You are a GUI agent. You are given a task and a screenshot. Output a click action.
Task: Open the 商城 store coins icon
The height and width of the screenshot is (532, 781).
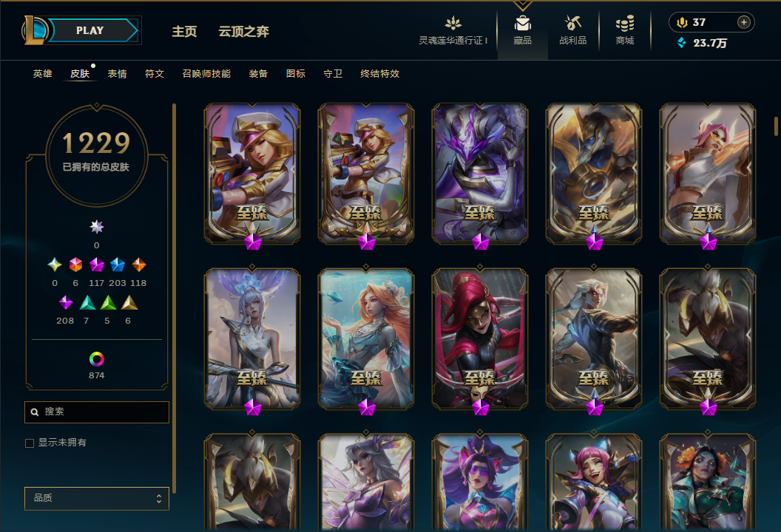coord(625,23)
